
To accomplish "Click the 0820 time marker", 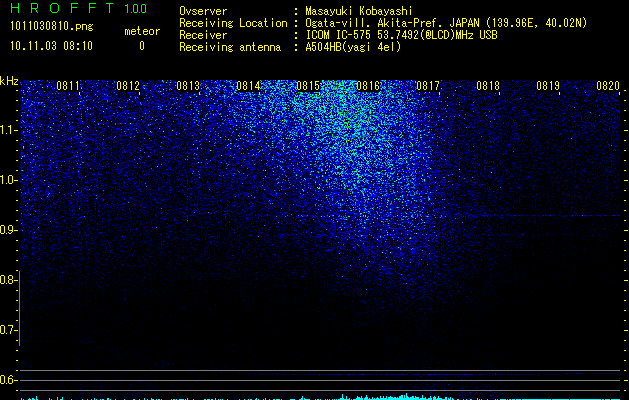I will pos(608,86).
